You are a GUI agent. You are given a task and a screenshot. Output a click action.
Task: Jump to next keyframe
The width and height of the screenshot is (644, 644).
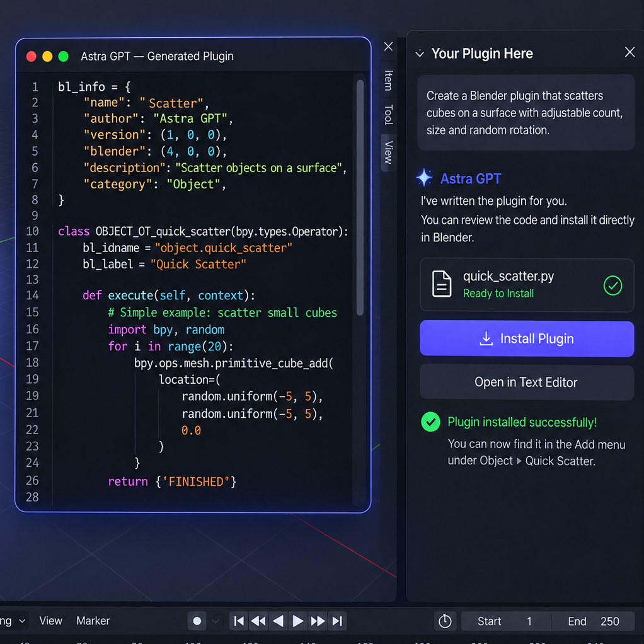(x=318, y=621)
